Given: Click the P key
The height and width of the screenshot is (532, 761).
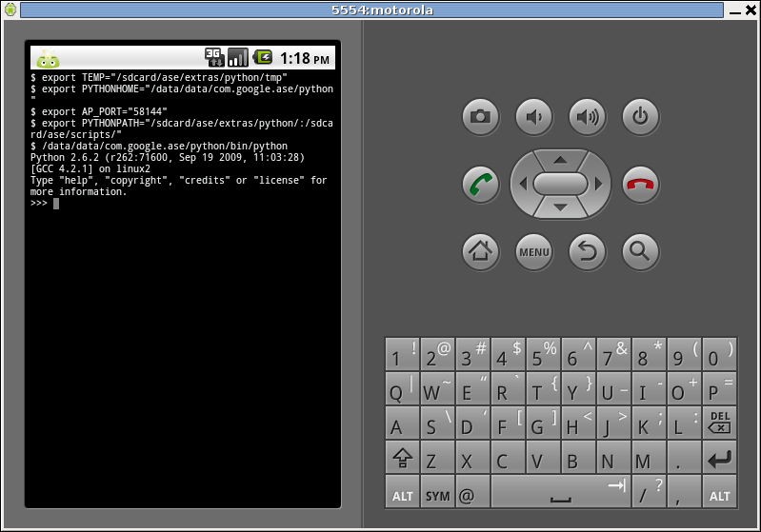Looking at the screenshot, I should [x=720, y=388].
